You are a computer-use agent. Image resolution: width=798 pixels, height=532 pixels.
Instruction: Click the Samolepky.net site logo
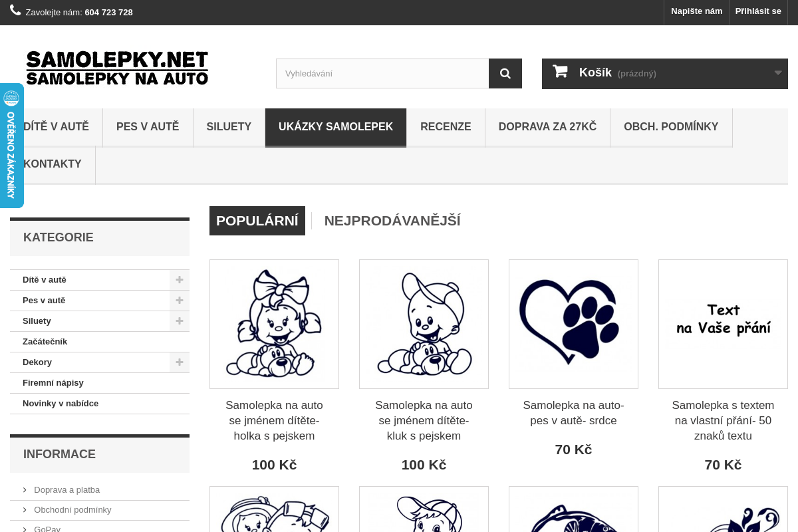point(117,68)
